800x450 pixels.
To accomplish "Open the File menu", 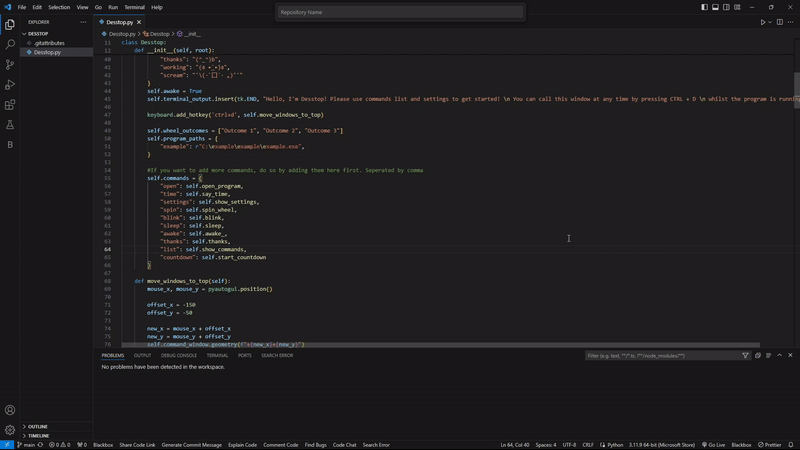I will tap(21, 8).
